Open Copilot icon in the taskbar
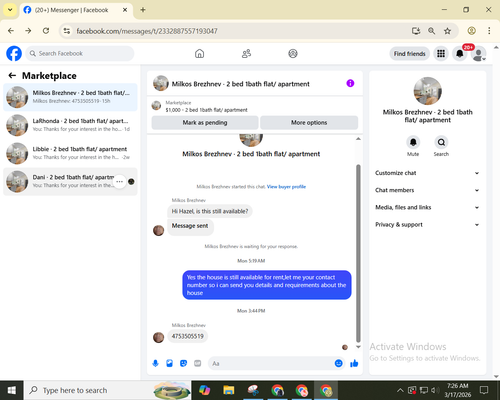500x400 pixels. tap(204, 390)
